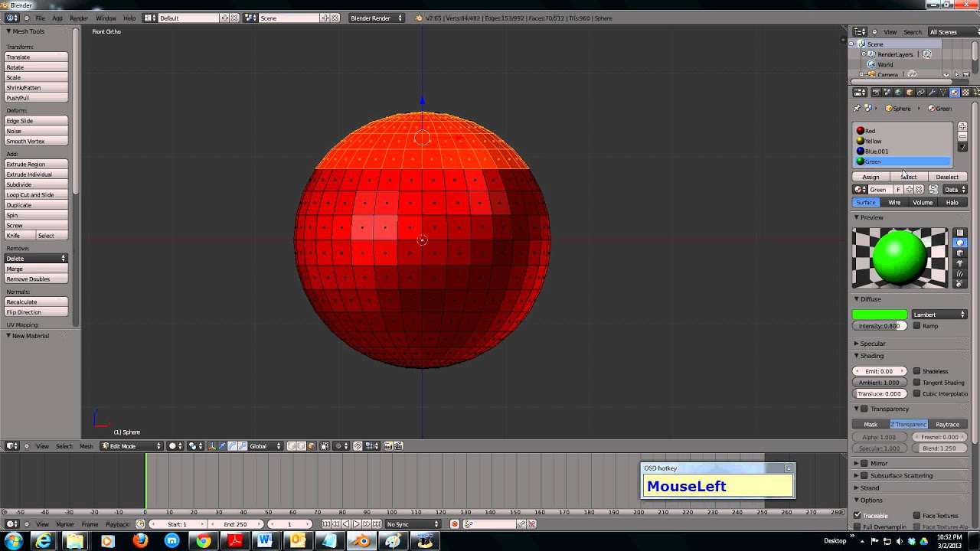Viewport: 980px width, 551px height.
Task: Open the Global orientation dropdown
Action: (x=265, y=446)
